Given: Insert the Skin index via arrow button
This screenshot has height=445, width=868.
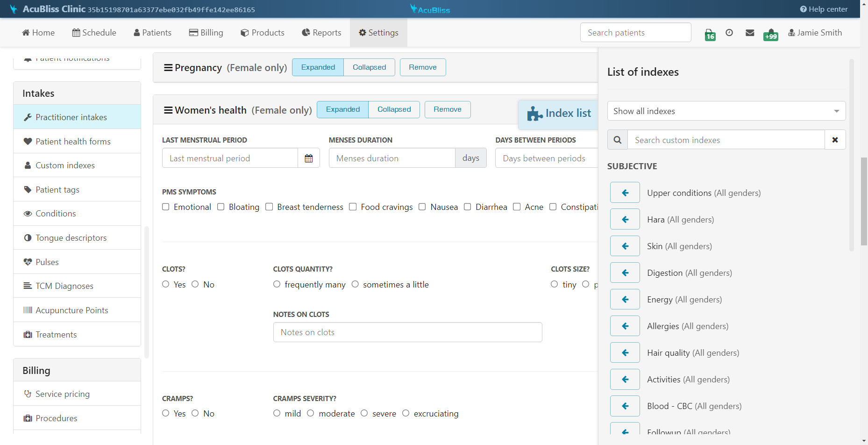Looking at the screenshot, I should (x=625, y=246).
